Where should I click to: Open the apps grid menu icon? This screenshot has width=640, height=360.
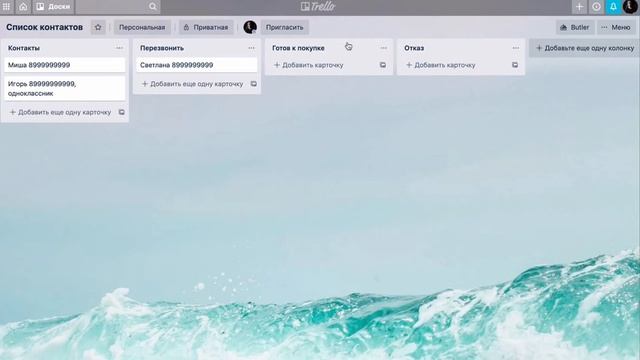click(x=6, y=7)
